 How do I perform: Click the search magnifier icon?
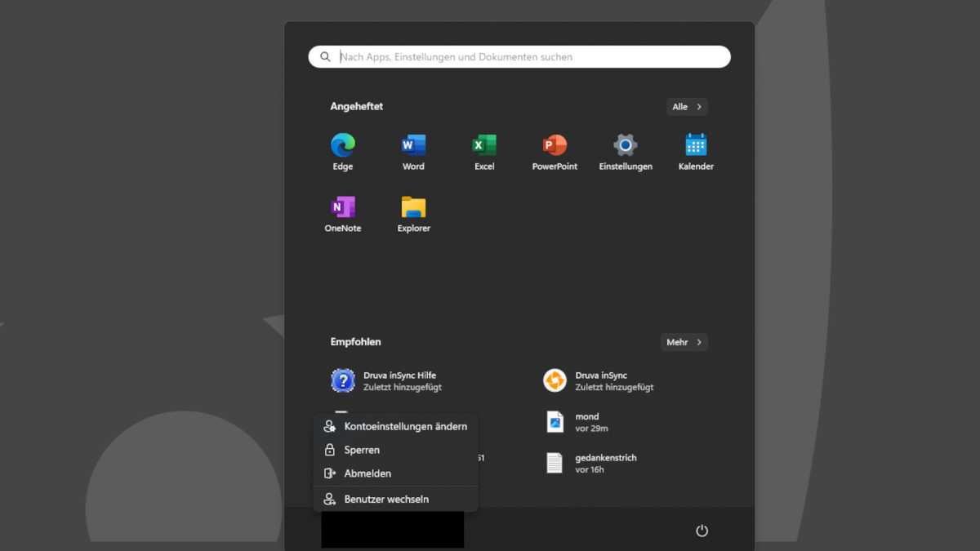325,57
